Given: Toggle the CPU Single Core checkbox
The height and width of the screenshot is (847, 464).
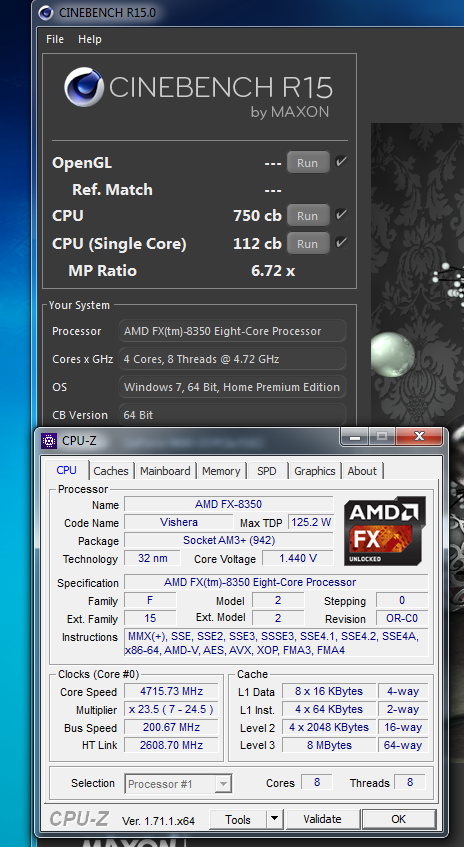Looking at the screenshot, I should pyautogui.click(x=341, y=242).
